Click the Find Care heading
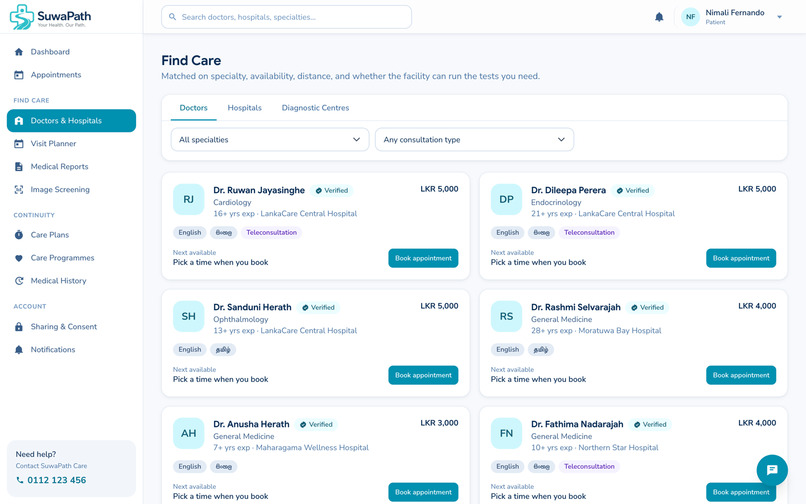 191,61
